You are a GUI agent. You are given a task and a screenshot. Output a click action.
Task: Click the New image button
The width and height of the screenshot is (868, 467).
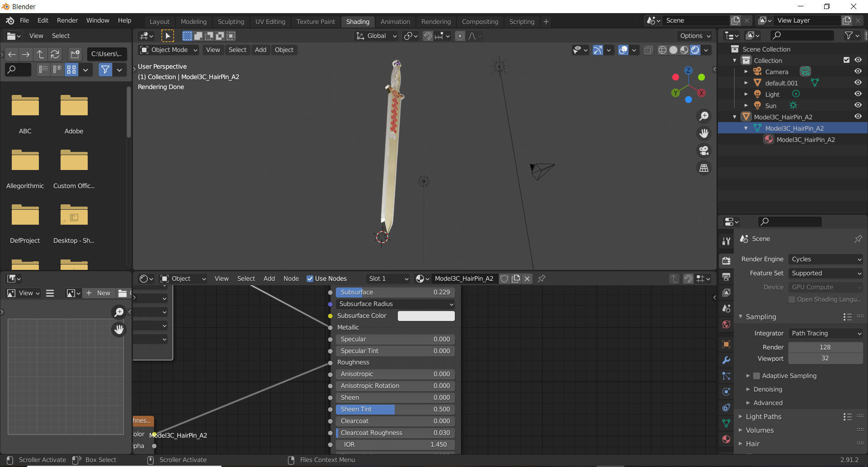point(99,293)
